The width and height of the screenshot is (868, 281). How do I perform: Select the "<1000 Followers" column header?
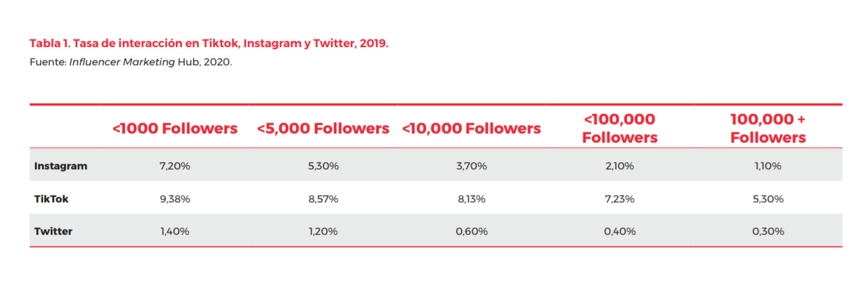point(175,129)
